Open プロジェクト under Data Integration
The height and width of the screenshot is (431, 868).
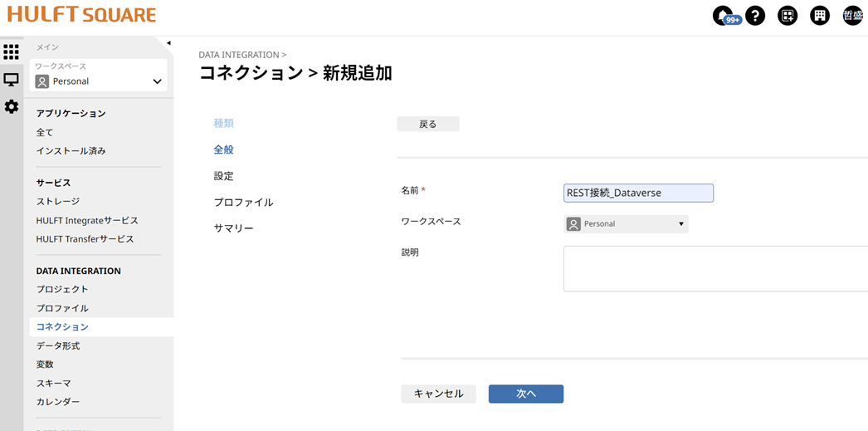point(62,289)
